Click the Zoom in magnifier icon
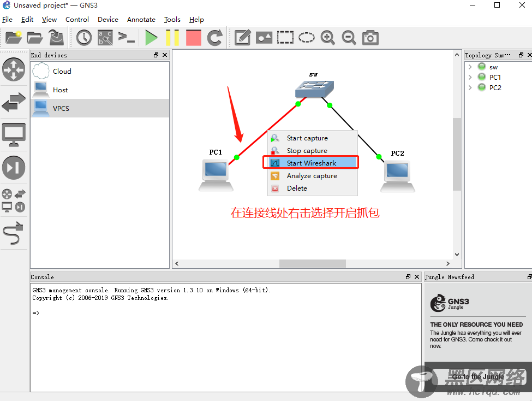 click(x=328, y=37)
